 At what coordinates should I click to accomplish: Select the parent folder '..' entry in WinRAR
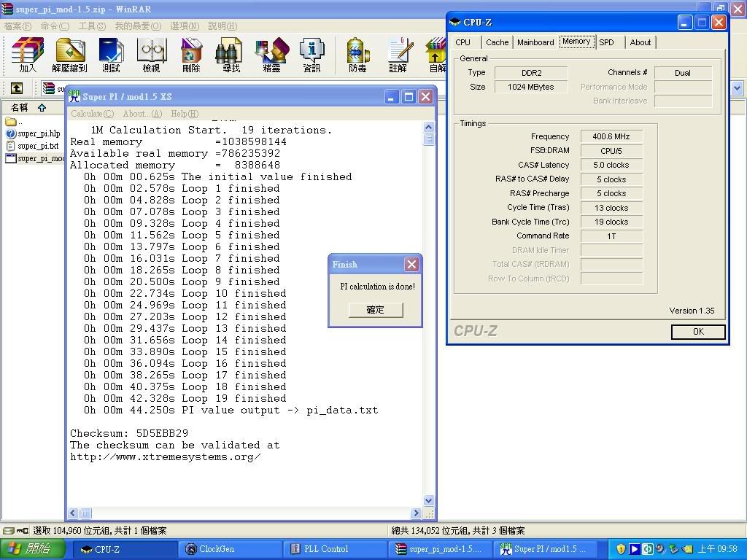(x=15, y=122)
